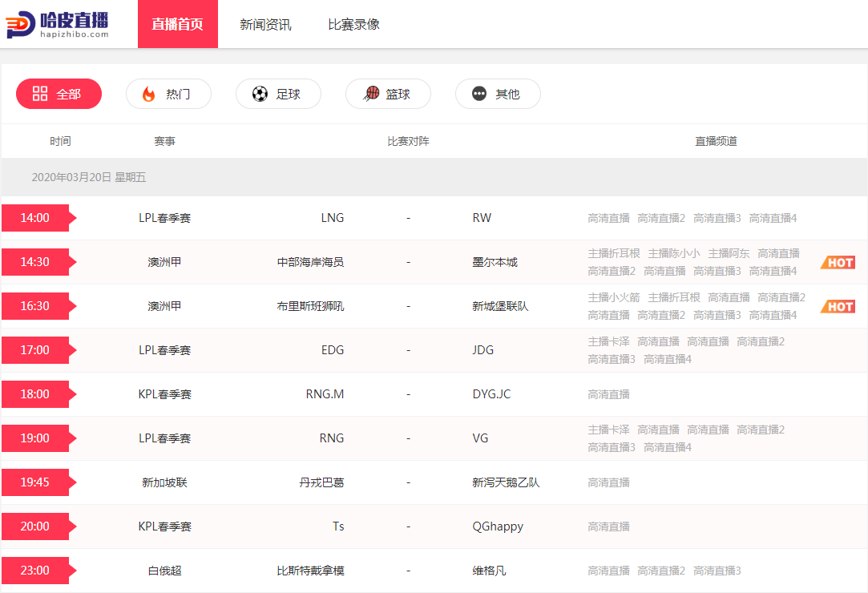Watch 主播小火箭 channel for 16:30 match

point(613,297)
